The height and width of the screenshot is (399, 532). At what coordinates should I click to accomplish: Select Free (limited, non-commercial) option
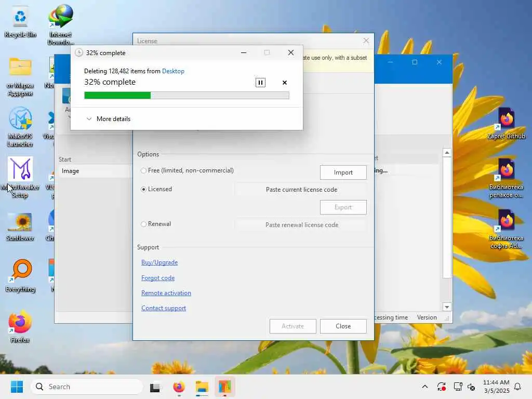(187, 170)
